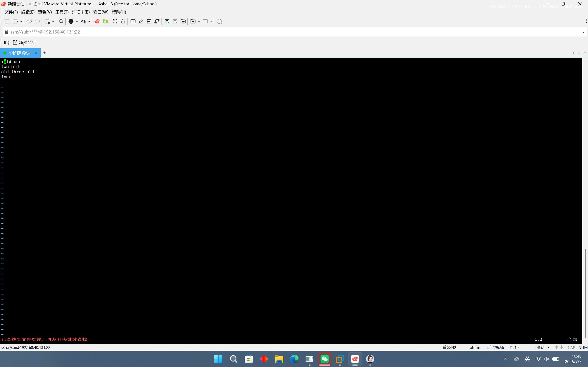Expand the encoding globe dropdown arrow
This screenshot has width=588, height=367.
[x=77, y=21]
